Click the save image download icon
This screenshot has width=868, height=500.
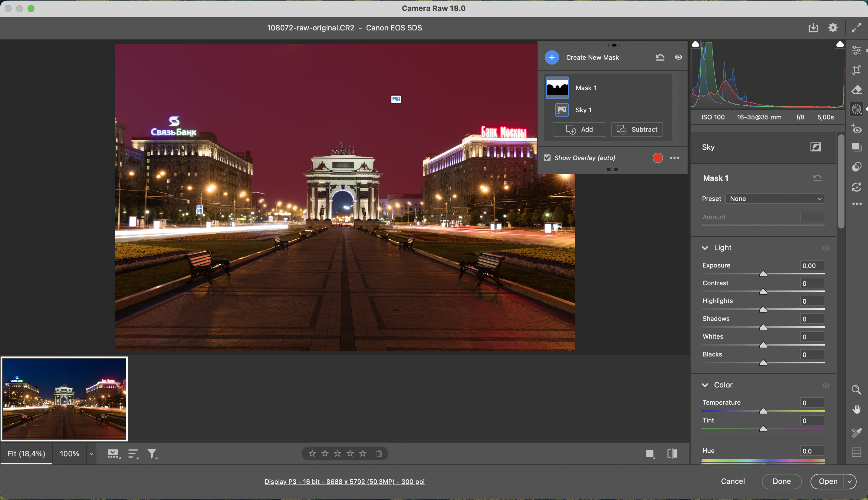click(813, 28)
